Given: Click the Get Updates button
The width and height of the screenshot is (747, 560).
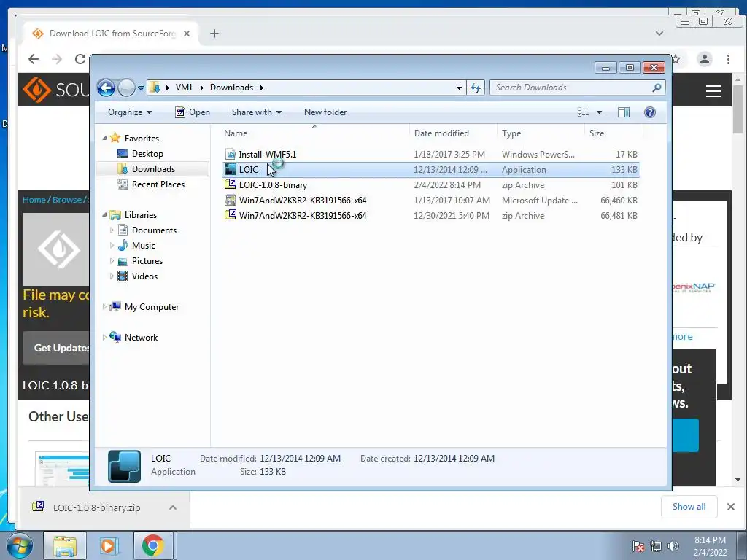Looking at the screenshot, I should tap(56, 348).
